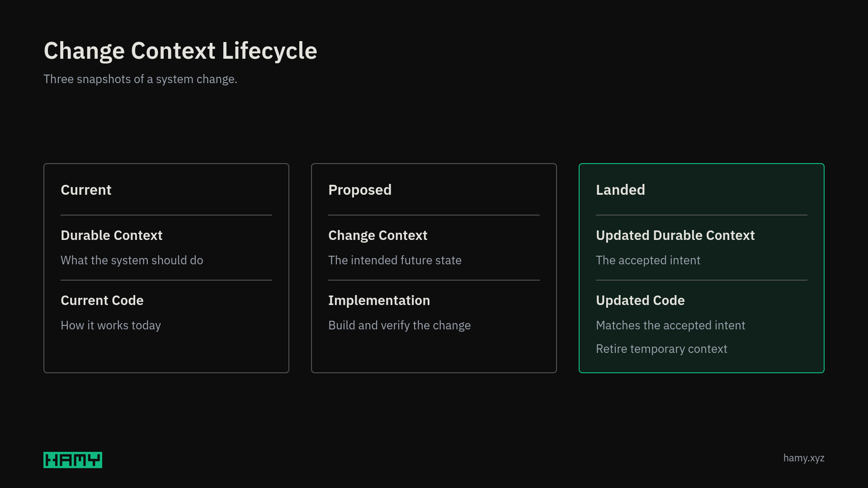Click the Change Context Lifecycle title
868x488 pixels.
coord(180,51)
